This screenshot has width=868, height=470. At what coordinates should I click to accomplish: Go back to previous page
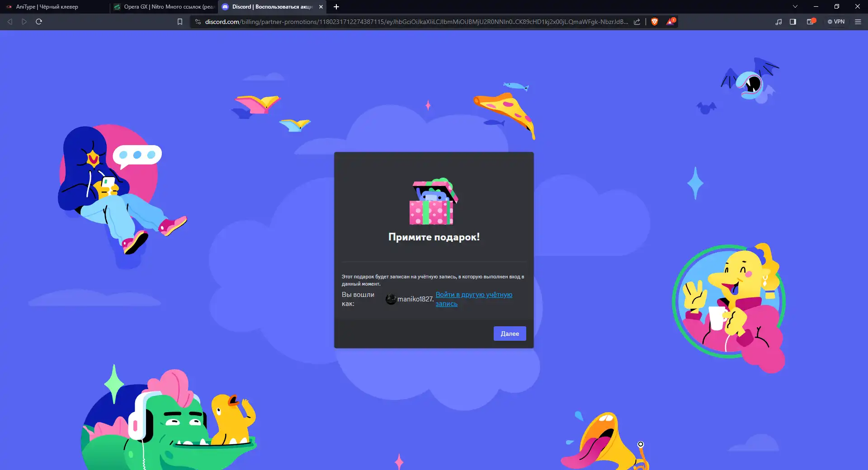(10, 22)
